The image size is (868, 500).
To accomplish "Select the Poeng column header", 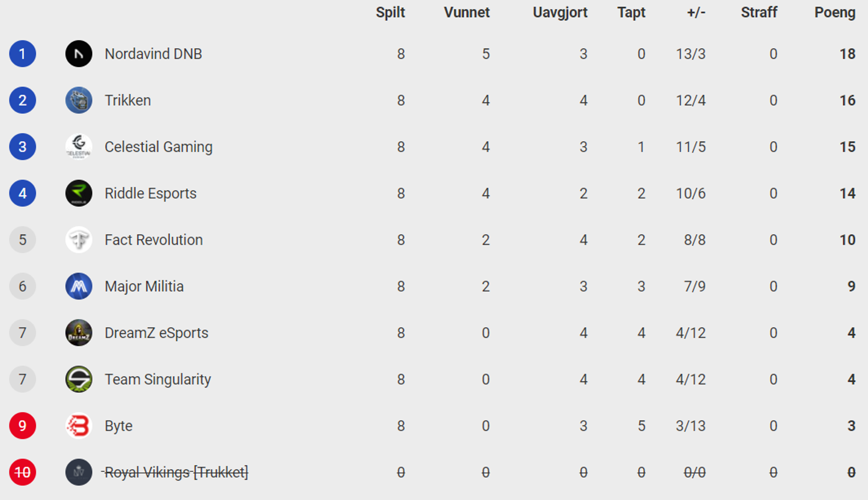I will coord(835,13).
